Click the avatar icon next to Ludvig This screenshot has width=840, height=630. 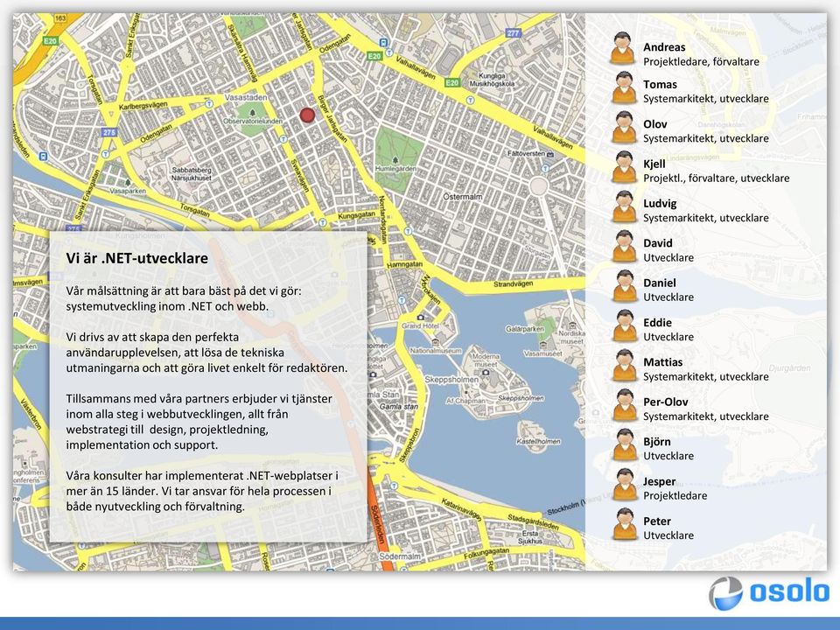pyautogui.click(x=624, y=206)
